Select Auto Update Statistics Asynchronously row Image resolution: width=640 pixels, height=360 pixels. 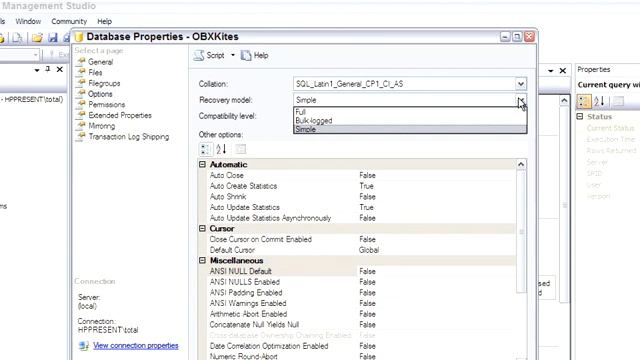tap(362, 218)
